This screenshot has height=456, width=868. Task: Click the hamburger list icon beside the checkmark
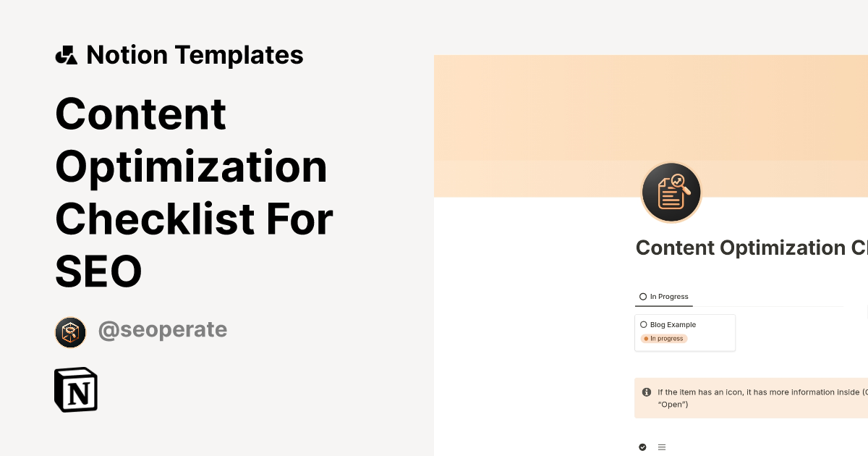[x=661, y=447]
